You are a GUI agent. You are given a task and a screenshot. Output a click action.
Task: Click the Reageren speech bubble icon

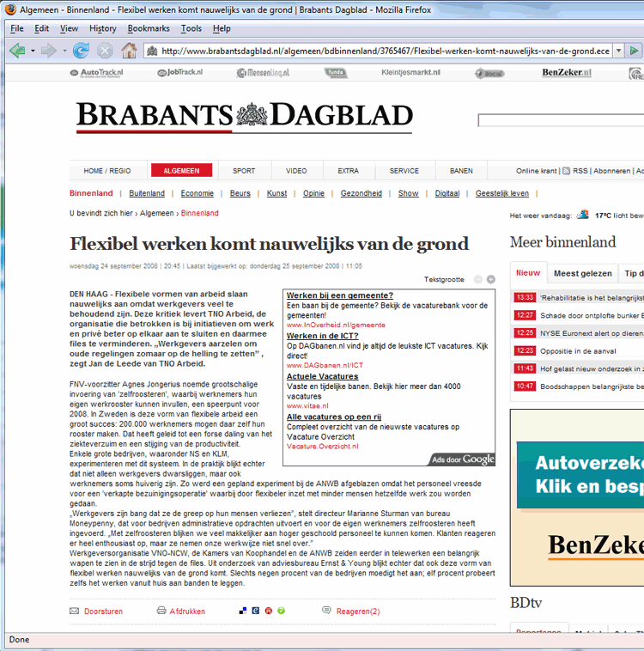click(327, 611)
